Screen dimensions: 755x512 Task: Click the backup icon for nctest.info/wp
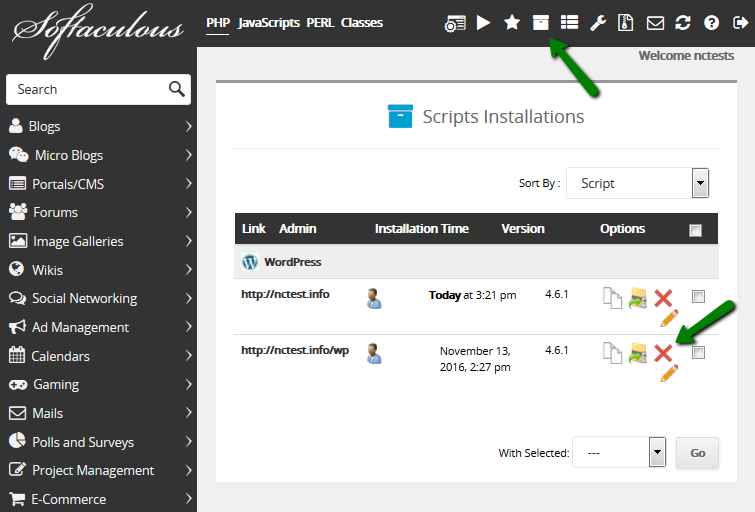[x=638, y=352]
